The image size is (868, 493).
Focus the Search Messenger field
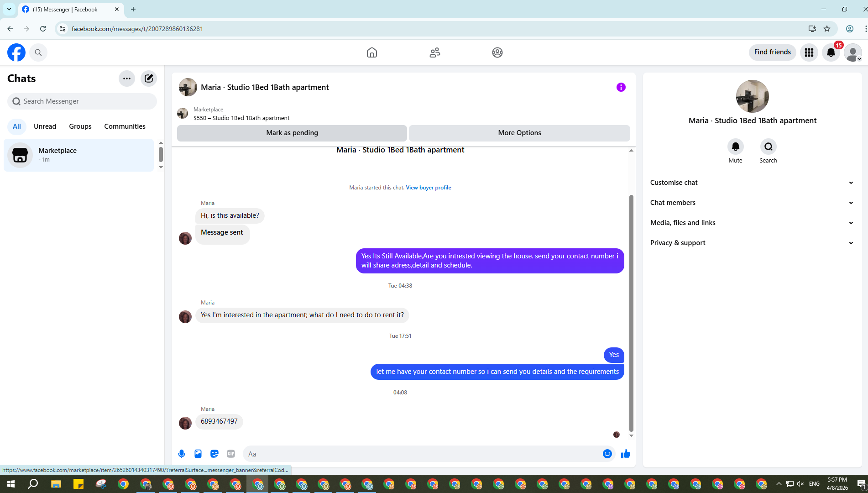(x=82, y=101)
